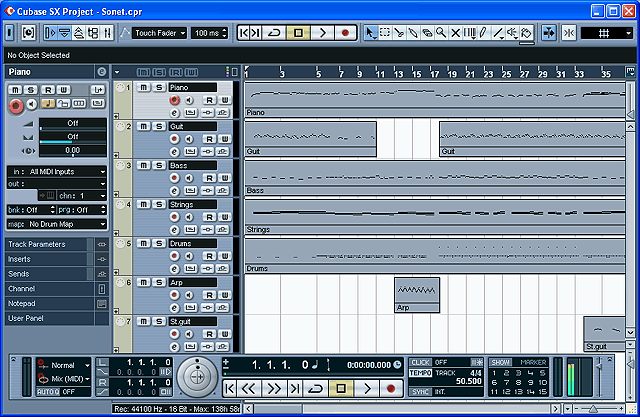Open track list options dropdown arrow
640x417 pixels.
(117, 73)
